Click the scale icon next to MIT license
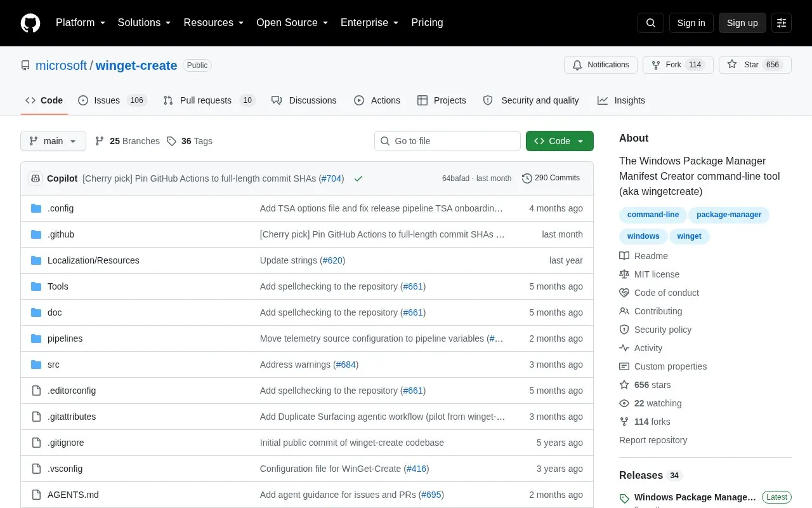Image resolution: width=812 pixels, height=508 pixels. pyautogui.click(x=624, y=274)
